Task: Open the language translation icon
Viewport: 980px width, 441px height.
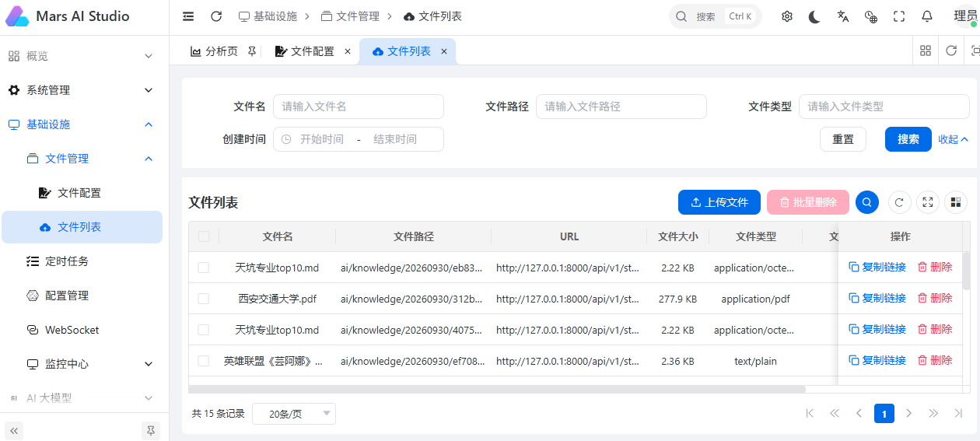Action: coord(843,16)
